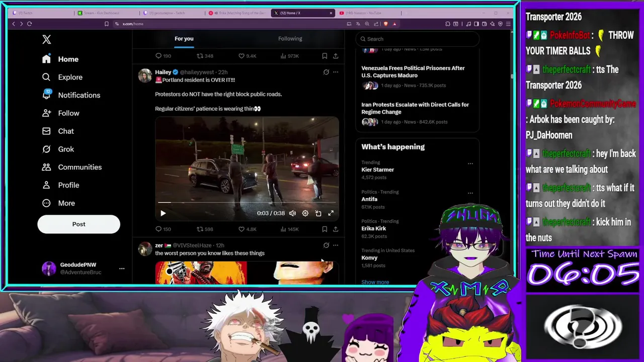
Task: Open the Brave shields icon
Action: click(x=386, y=24)
